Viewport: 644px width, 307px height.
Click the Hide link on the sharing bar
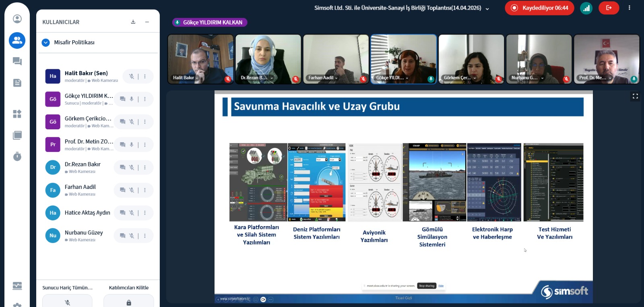point(441,286)
